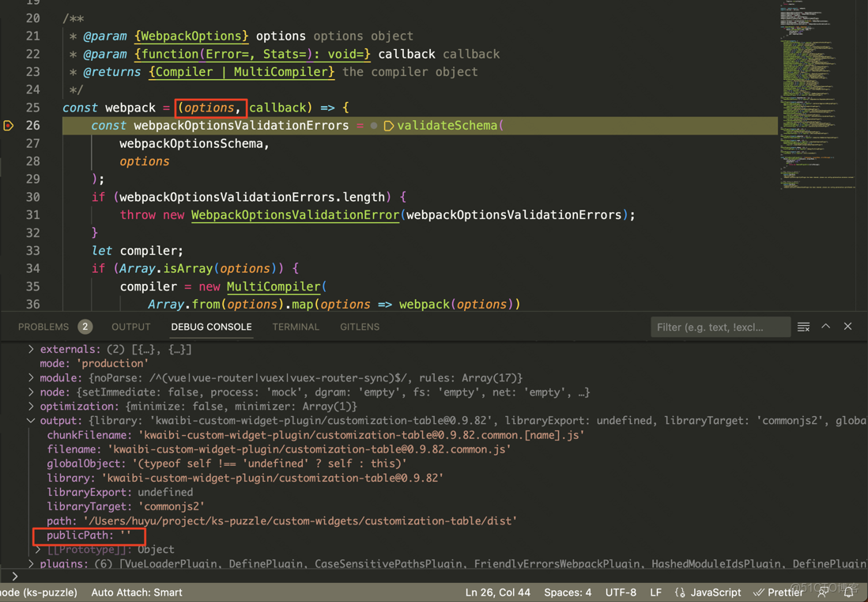Click the libraryTarget: 'commonjs2' row
Viewport: 868px width, 602px height.
tap(126, 507)
